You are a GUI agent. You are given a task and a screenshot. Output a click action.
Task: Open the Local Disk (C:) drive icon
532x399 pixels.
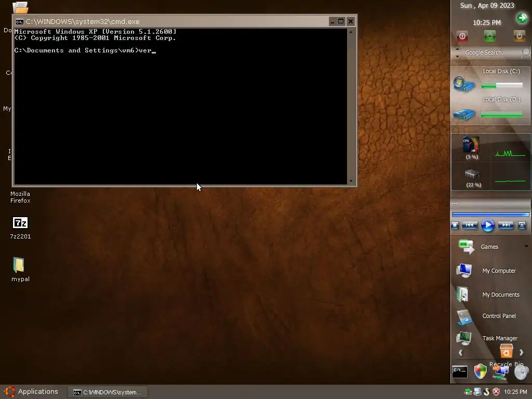coord(463,84)
